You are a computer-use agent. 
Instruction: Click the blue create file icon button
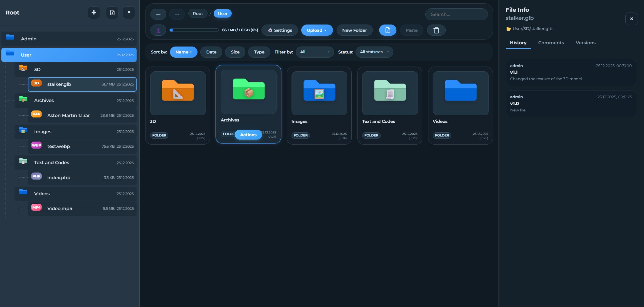pyautogui.click(x=388, y=30)
